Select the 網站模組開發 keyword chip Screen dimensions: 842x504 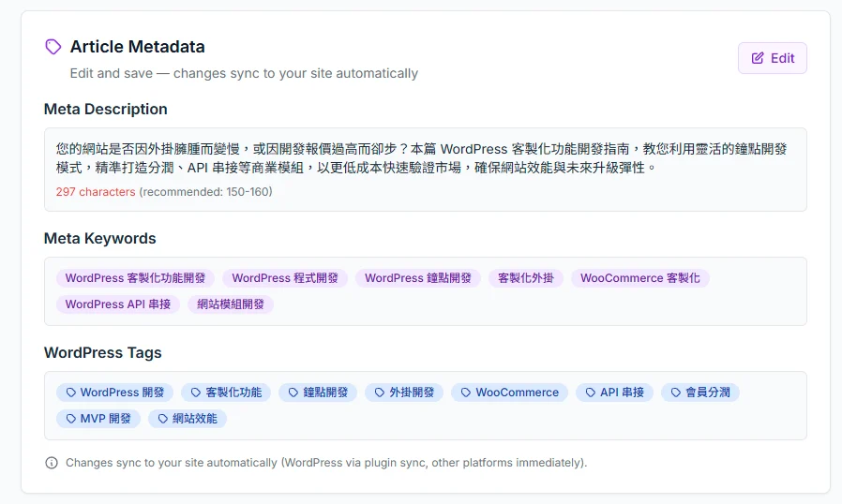click(231, 304)
